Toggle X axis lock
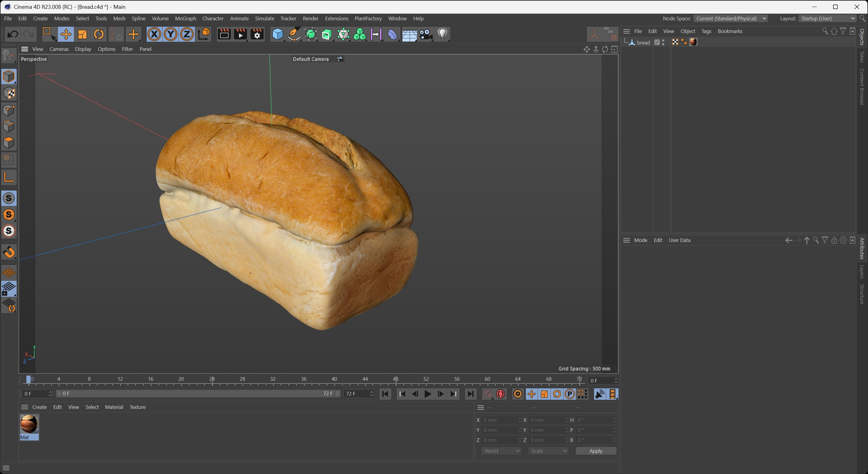The width and height of the screenshot is (868, 474). 154,34
